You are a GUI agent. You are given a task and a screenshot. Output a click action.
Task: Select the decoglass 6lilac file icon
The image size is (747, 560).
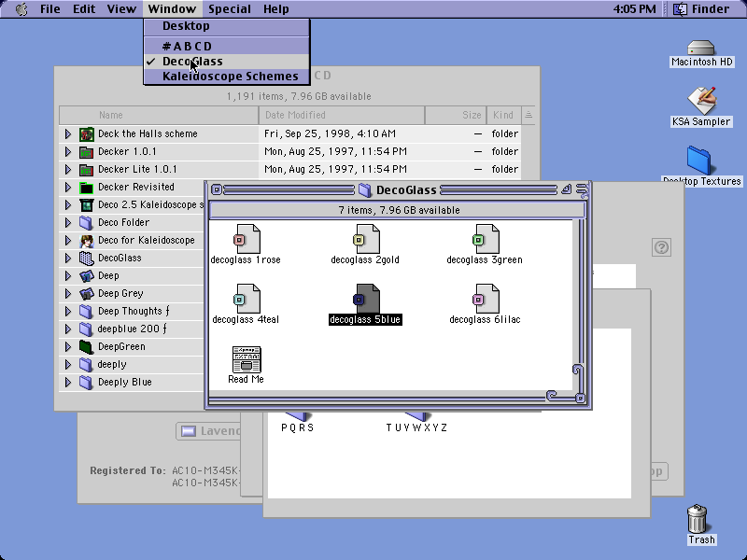[x=486, y=299]
